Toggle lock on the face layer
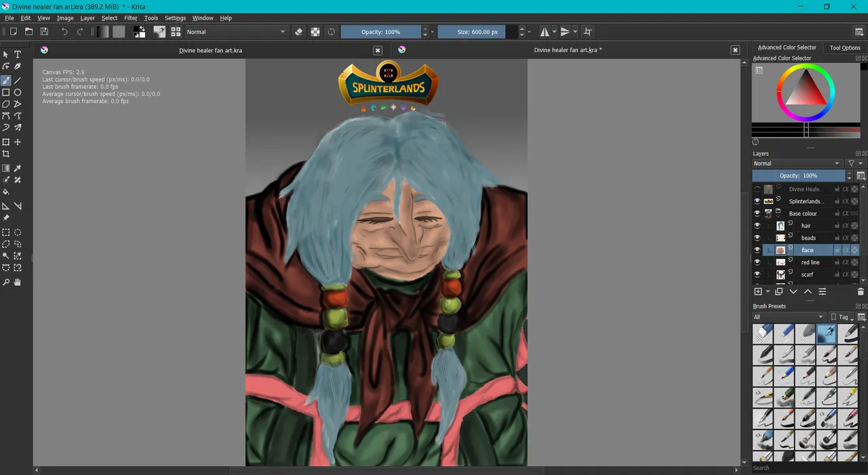868x475 pixels. coord(837,250)
